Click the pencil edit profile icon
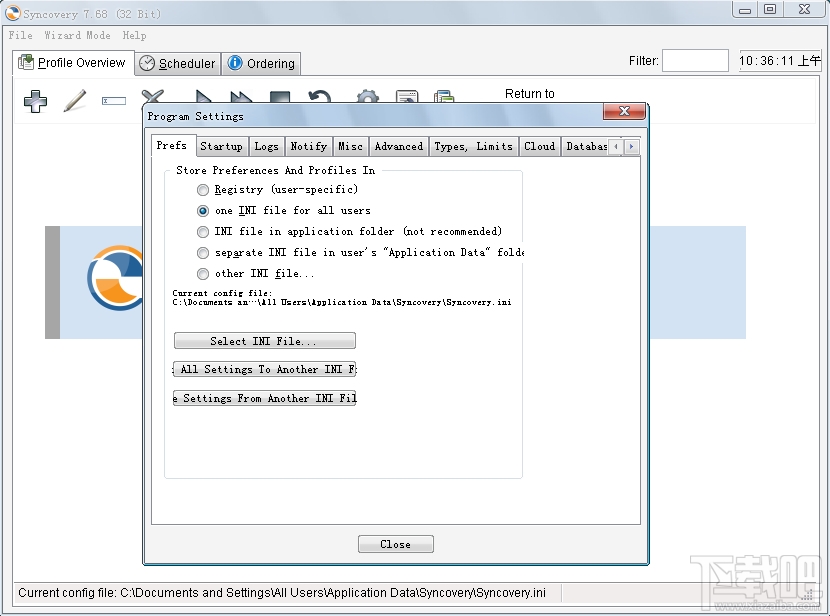 click(75, 101)
